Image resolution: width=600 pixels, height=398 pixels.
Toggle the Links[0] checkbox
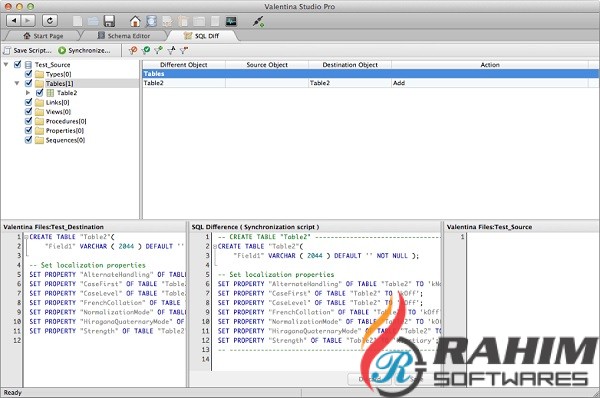click(28, 102)
